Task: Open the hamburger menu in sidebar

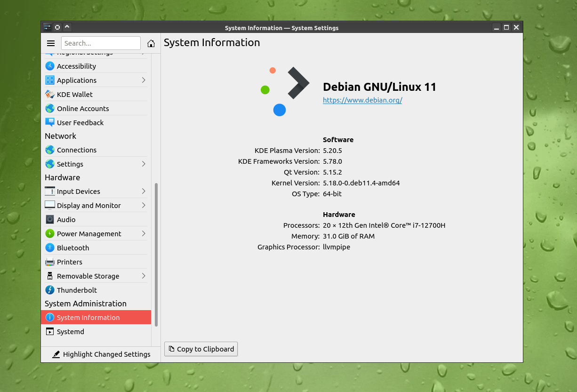Action: [51, 43]
